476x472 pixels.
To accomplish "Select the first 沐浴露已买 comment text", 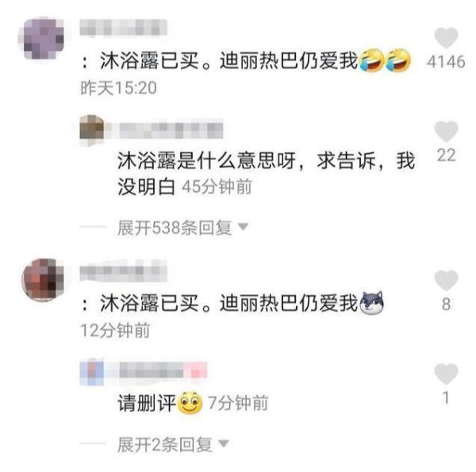I will click(246, 61).
